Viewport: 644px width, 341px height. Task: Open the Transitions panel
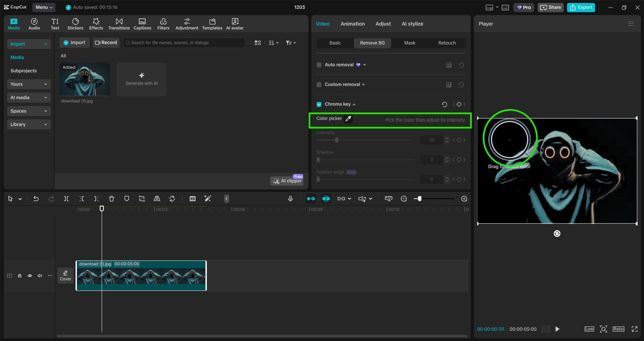(x=119, y=24)
